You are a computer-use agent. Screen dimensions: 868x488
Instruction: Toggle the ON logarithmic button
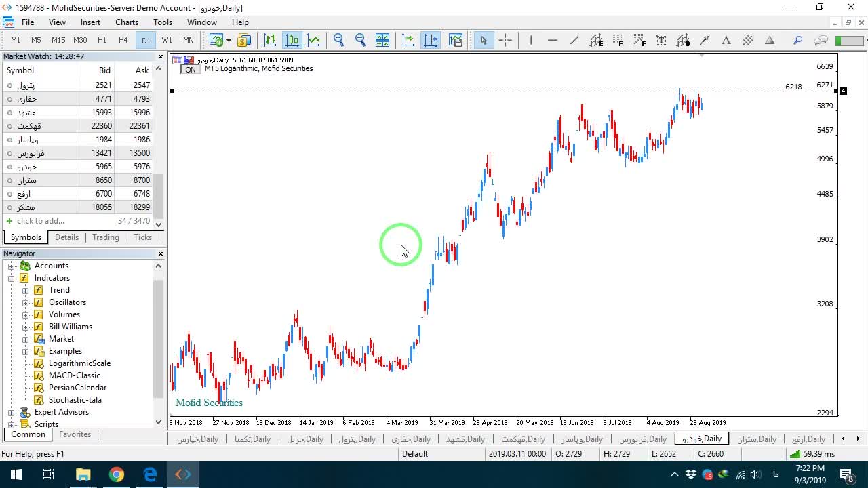[x=191, y=69]
